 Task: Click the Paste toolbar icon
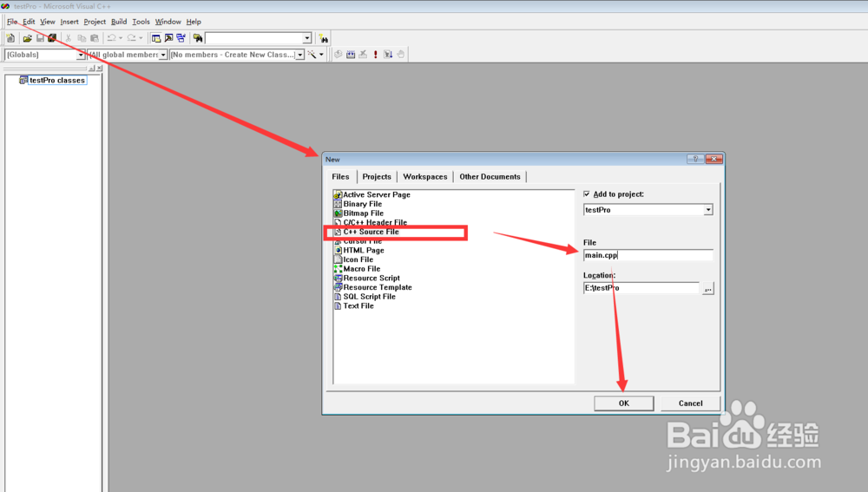95,38
